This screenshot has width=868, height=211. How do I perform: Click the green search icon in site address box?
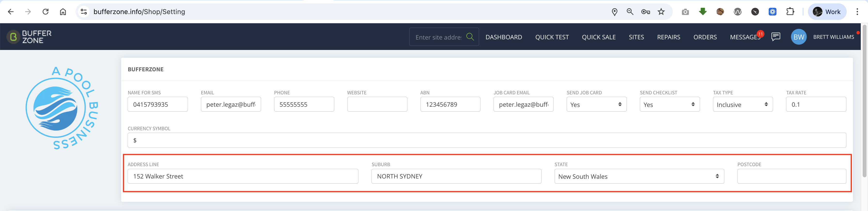470,36
